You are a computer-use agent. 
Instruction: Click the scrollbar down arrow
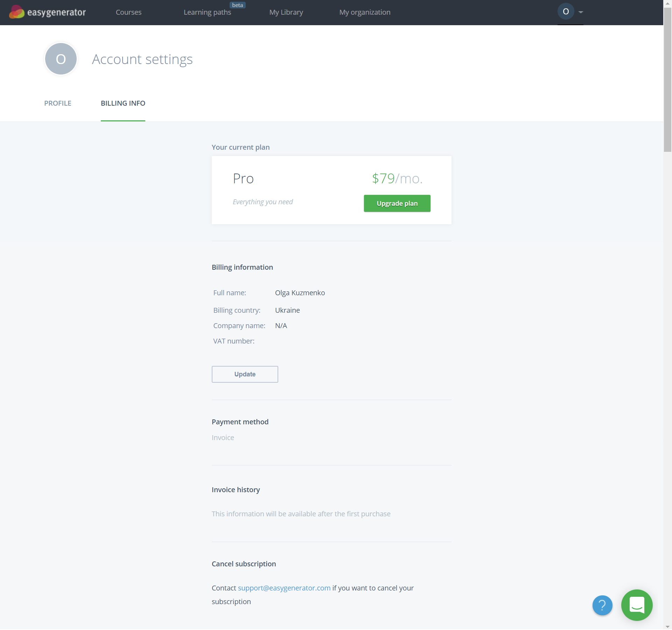click(x=668, y=627)
